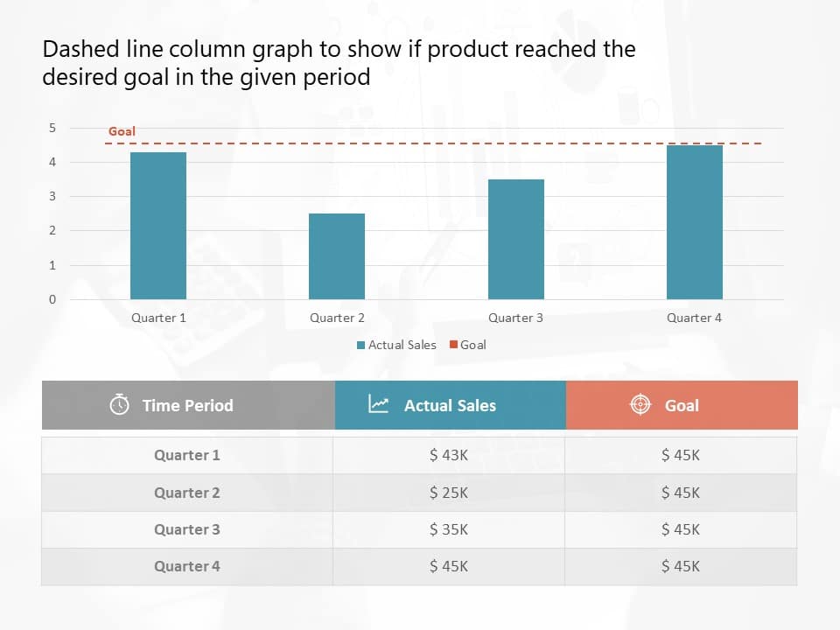This screenshot has width=840, height=630.
Task: Click the Quarter 2 bar in chart
Action: tap(337, 256)
